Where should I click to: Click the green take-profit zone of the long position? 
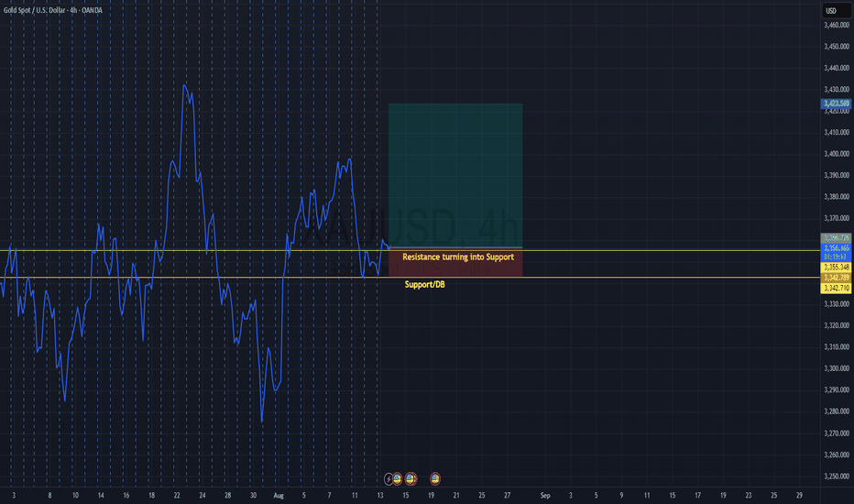[x=455, y=175]
